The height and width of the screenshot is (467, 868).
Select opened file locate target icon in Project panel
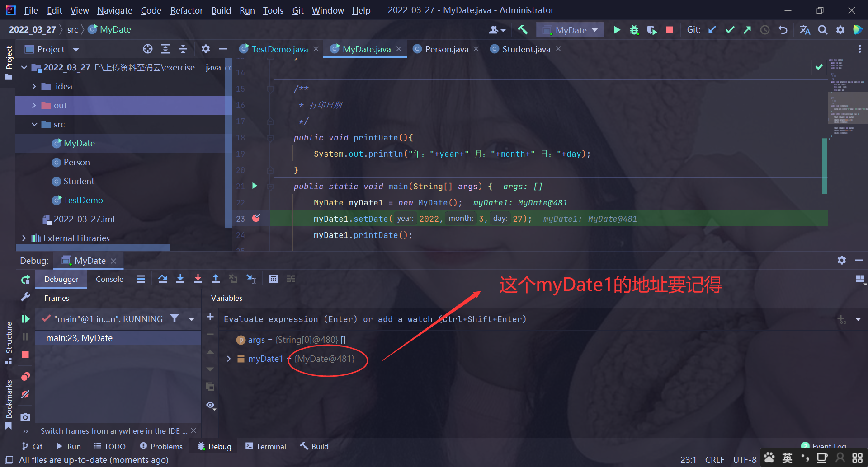(148, 49)
